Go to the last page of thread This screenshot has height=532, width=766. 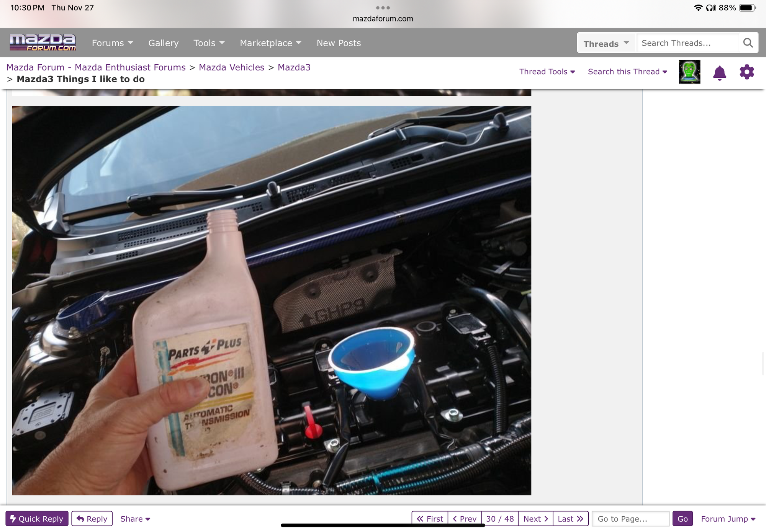pyautogui.click(x=570, y=519)
